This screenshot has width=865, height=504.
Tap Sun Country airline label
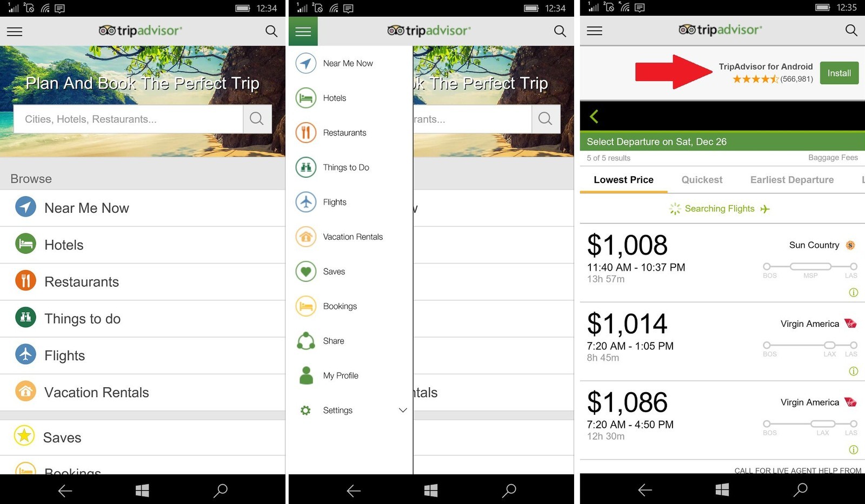pos(814,245)
